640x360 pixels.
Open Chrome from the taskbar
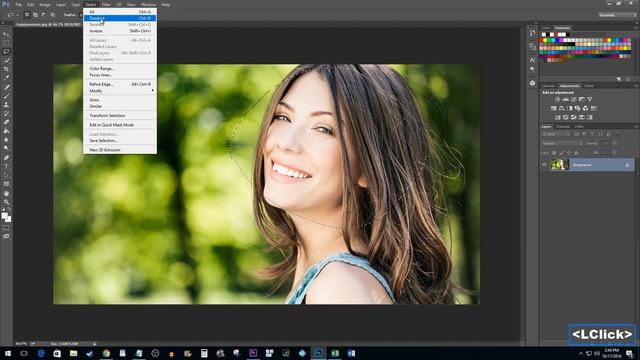[x=106, y=353]
